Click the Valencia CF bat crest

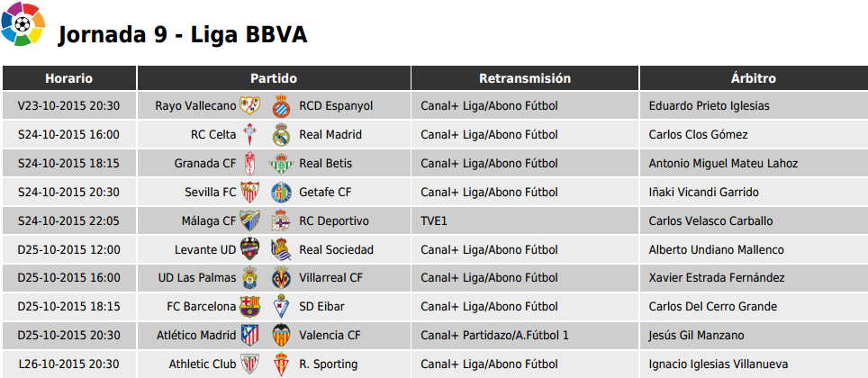281,336
